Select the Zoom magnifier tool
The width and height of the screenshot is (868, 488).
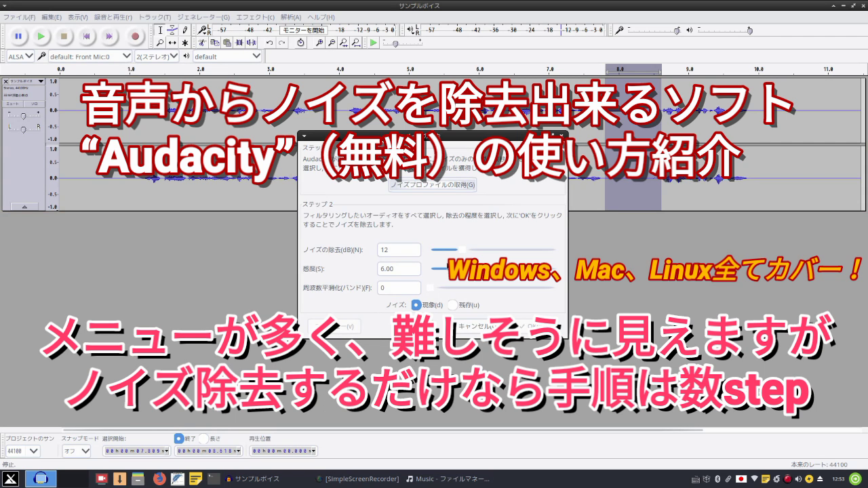pyautogui.click(x=160, y=43)
